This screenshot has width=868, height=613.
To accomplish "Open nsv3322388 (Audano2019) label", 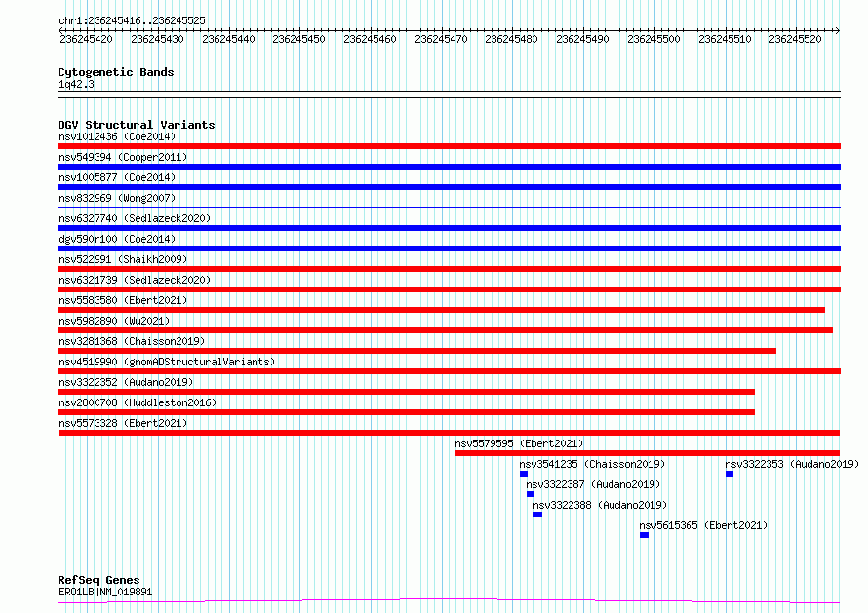I will coord(600,505).
